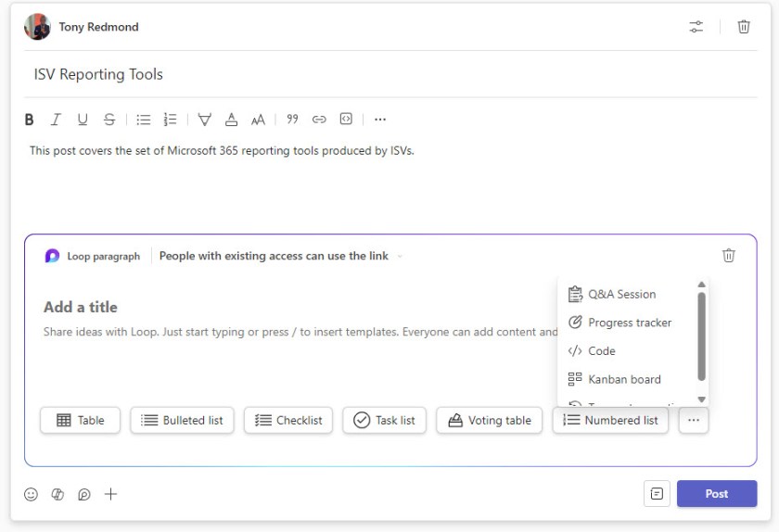Image resolution: width=779 pixels, height=532 pixels.
Task: Delete the Loop paragraph component
Action: pos(728,255)
